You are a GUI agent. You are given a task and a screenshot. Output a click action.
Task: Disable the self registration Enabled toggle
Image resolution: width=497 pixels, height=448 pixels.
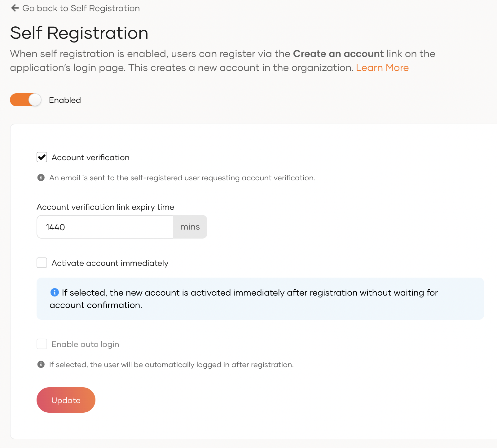[26, 100]
